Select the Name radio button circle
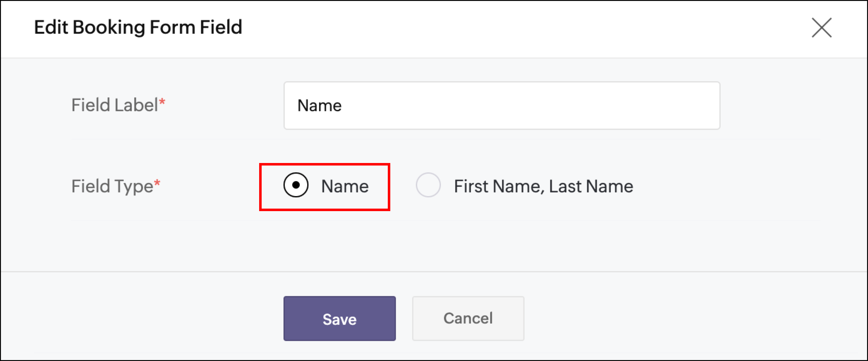868x361 pixels. pyautogui.click(x=295, y=185)
